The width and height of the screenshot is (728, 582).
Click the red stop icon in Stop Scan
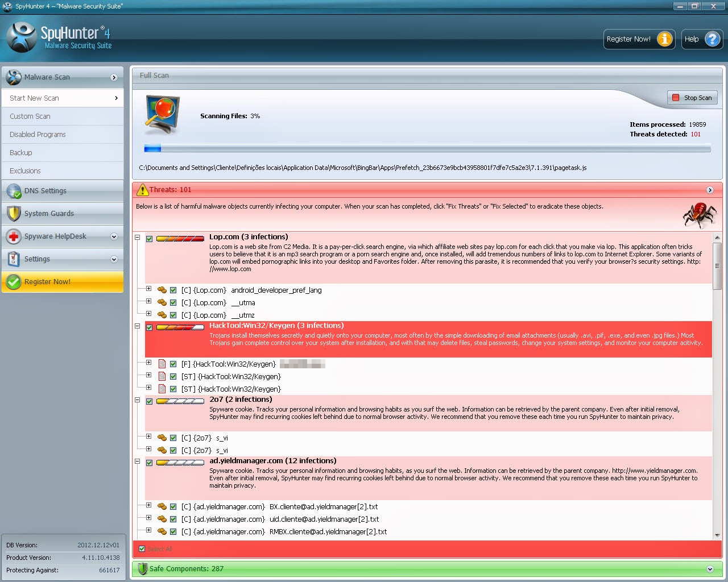click(676, 98)
